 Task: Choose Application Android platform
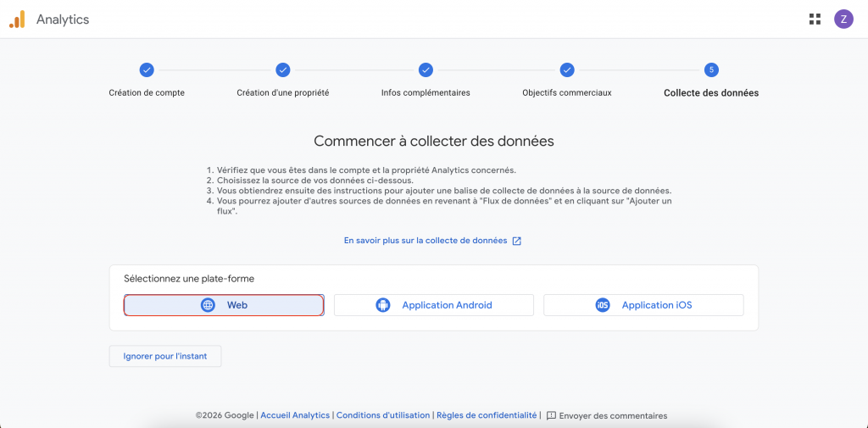pos(434,305)
